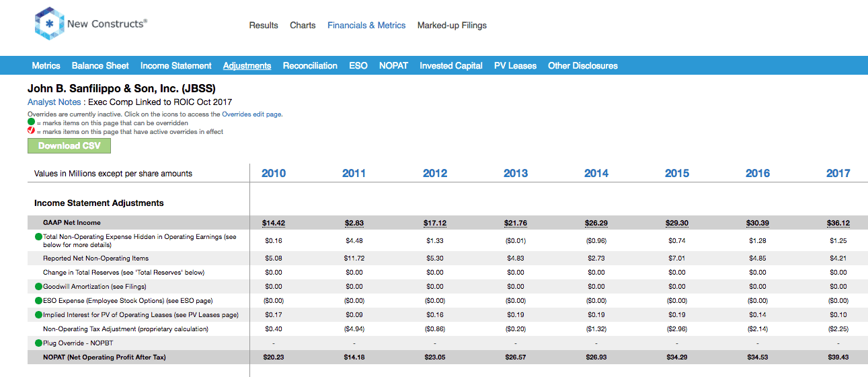Select Financials & Metrics tab
Viewport: 868px width, 377px height.
coord(366,26)
